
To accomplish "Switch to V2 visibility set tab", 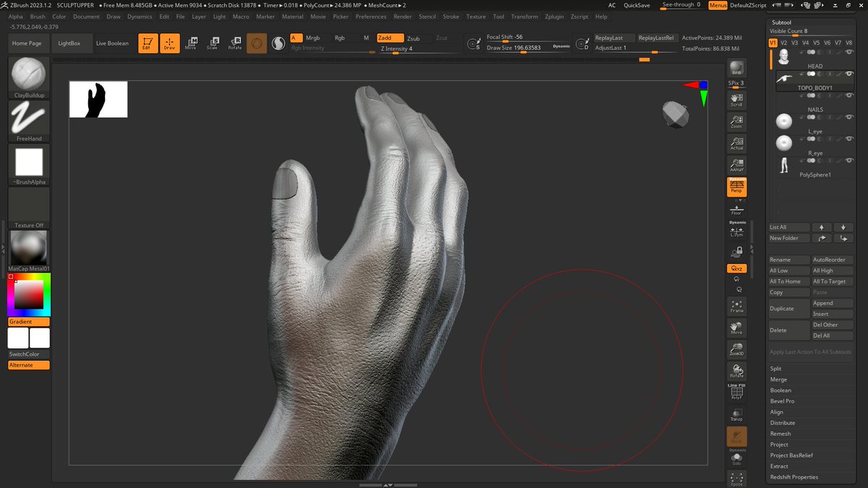I will (x=783, y=43).
